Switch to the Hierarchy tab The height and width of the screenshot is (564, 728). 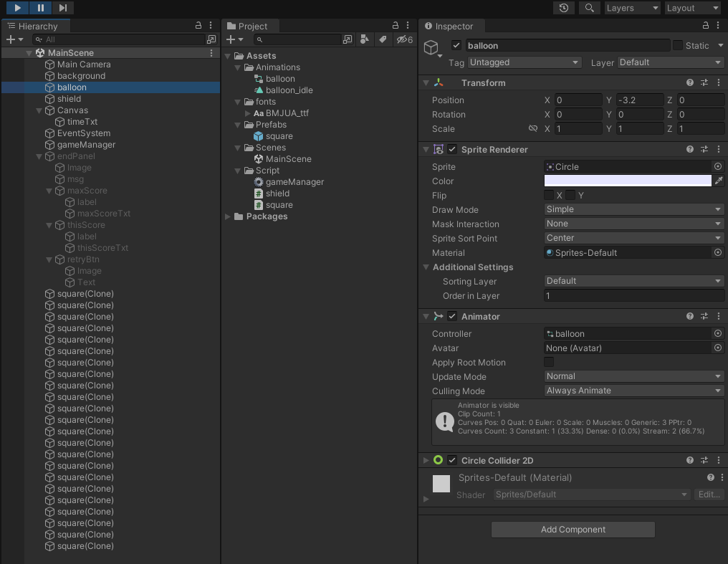(37, 26)
